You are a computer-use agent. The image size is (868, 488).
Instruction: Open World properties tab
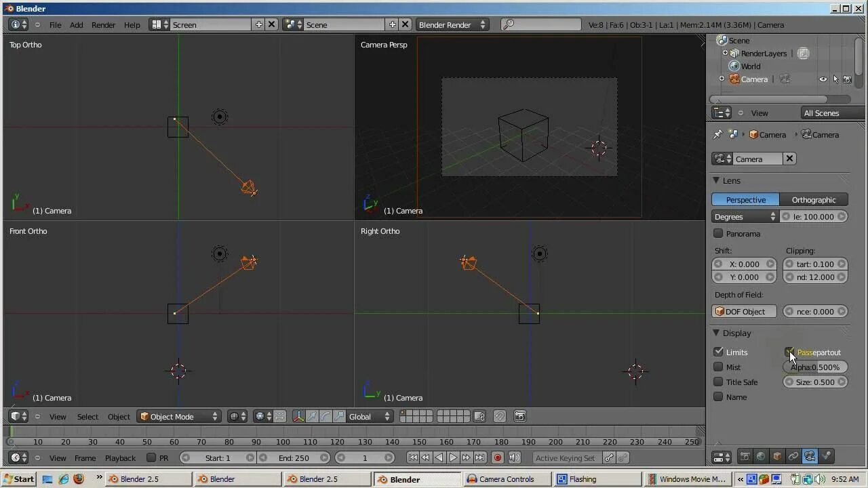click(761, 456)
